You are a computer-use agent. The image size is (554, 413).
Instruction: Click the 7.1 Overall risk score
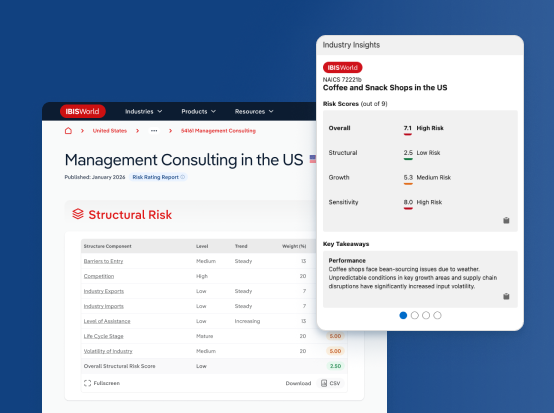click(x=408, y=128)
